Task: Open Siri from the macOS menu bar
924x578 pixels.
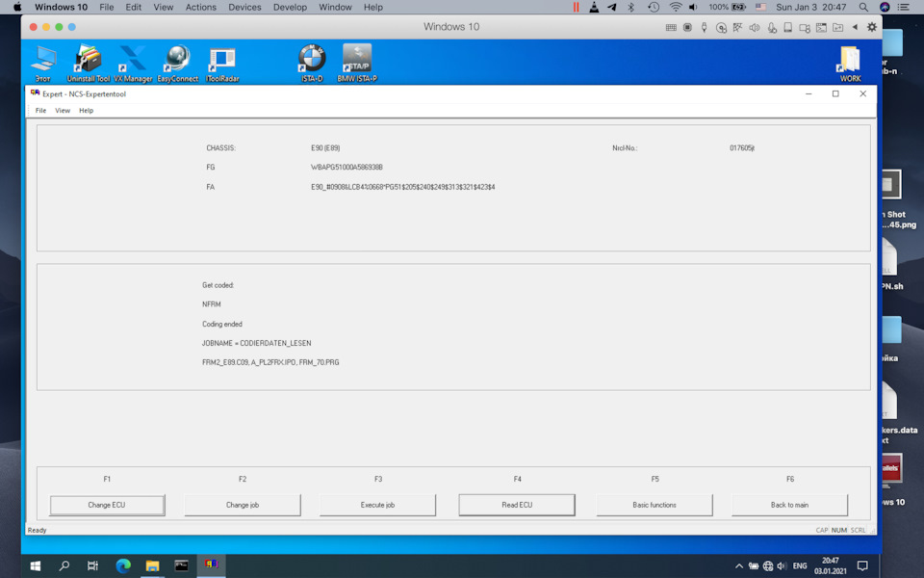Action: tap(885, 7)
